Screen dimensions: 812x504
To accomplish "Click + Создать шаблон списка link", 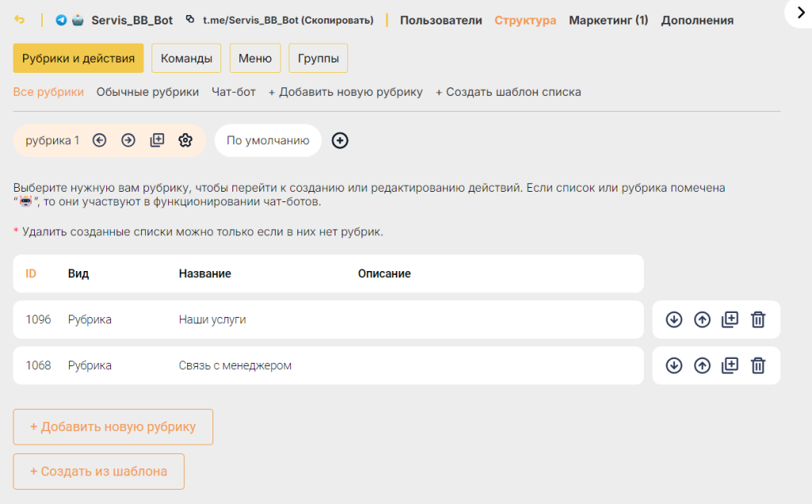I will (508, 92).
